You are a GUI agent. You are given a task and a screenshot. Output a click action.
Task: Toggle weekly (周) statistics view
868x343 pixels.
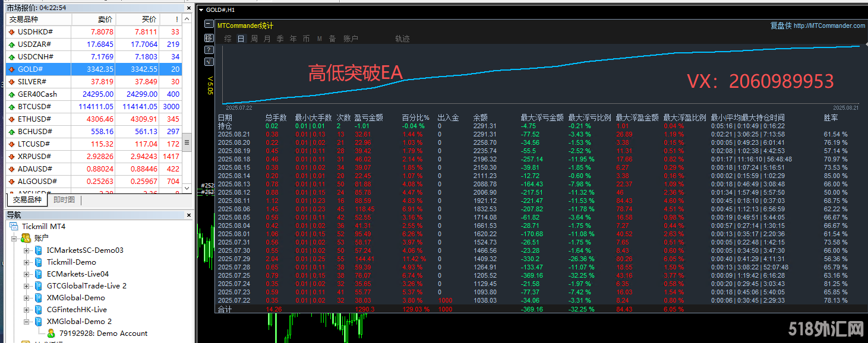tap(254, 39)
